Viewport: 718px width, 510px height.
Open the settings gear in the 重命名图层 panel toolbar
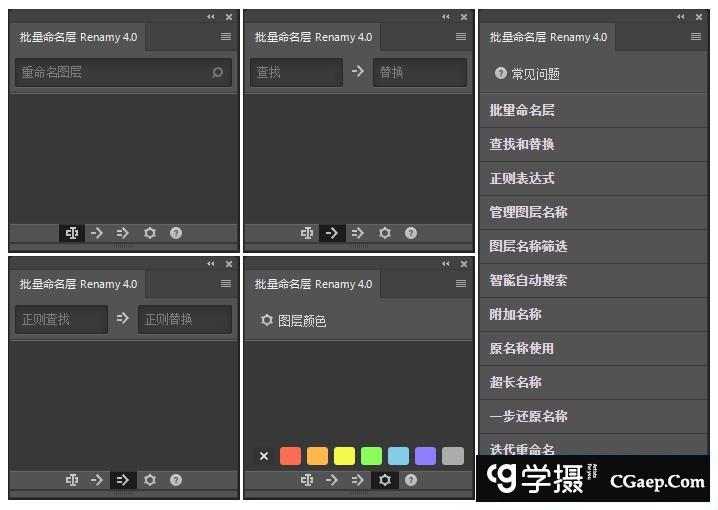click(150, 233)
